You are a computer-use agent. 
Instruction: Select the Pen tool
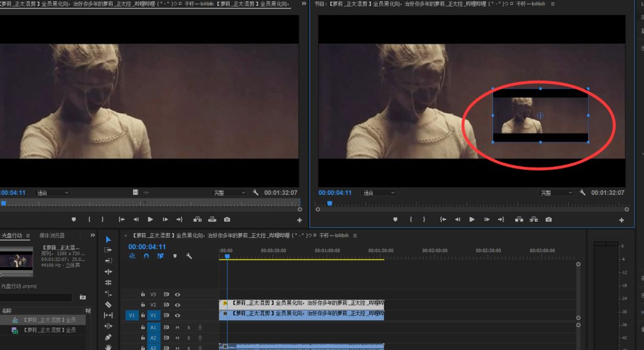click(109, 337)
